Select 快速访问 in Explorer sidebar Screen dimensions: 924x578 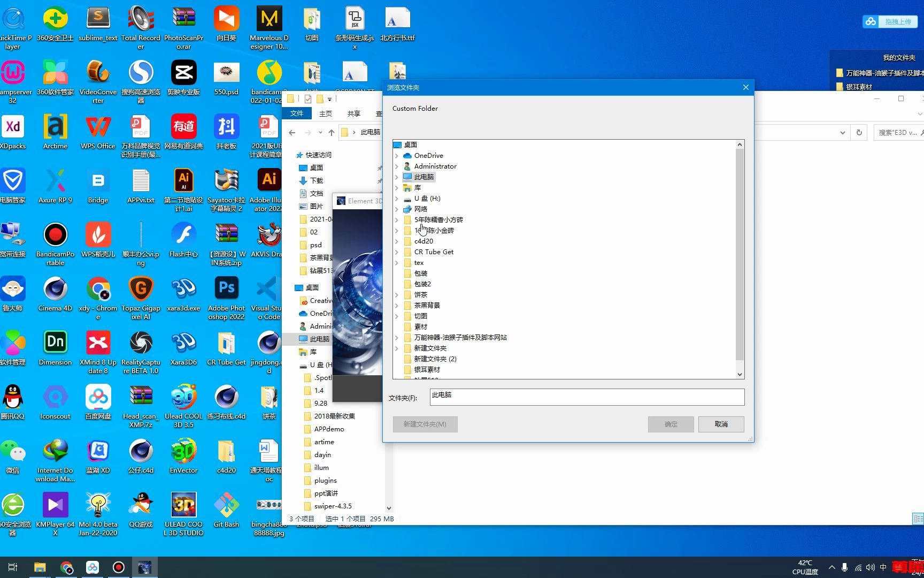coord(319,155)
